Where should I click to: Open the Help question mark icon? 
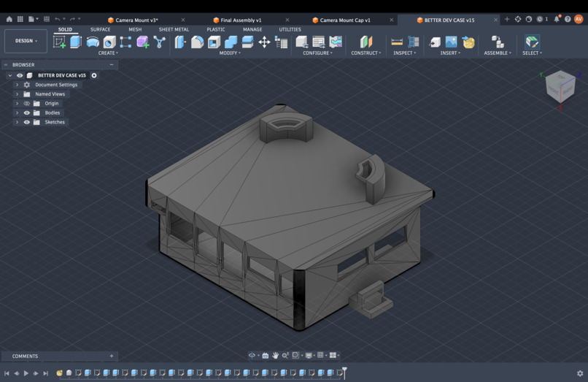[x=568, y=19]
